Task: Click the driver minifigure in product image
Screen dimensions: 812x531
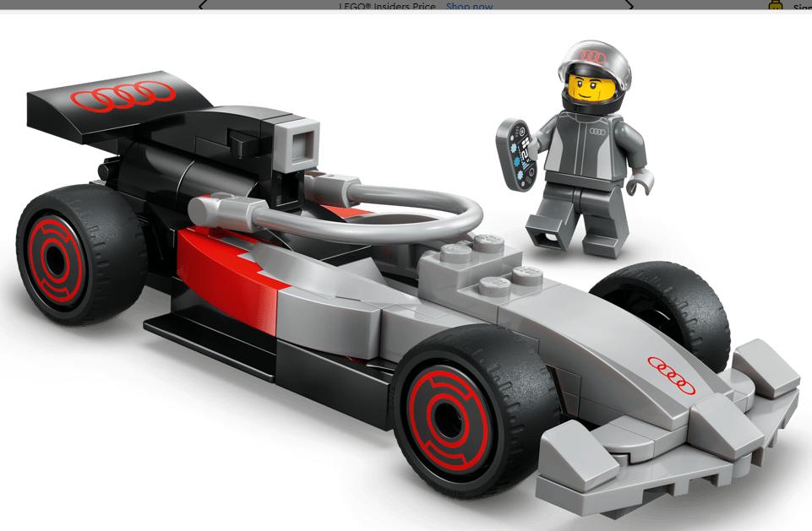Action: pyautogui.click(x=585, y=152)
